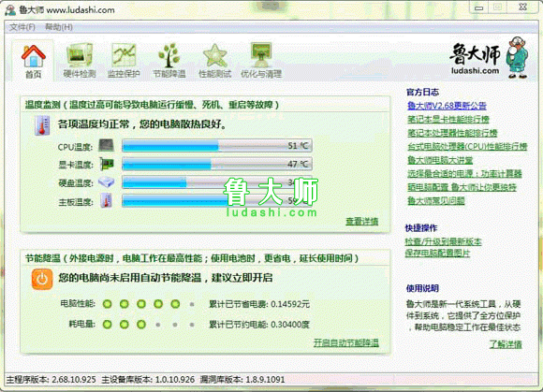The width and height of the screenshot is (543, 392).
Task: Open the 节能降温 green tree icon
Action: [169, 55]
